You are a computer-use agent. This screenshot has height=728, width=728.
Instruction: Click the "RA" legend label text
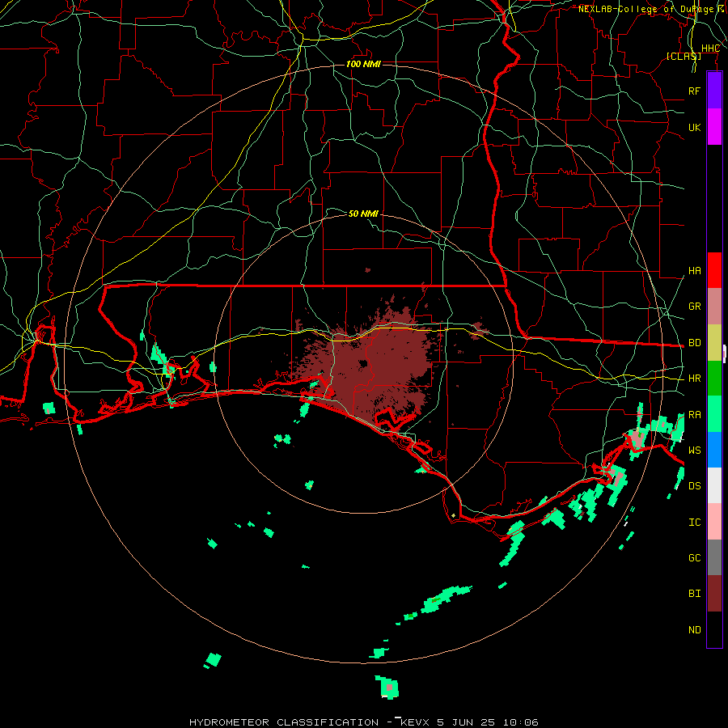click(694, 415)
